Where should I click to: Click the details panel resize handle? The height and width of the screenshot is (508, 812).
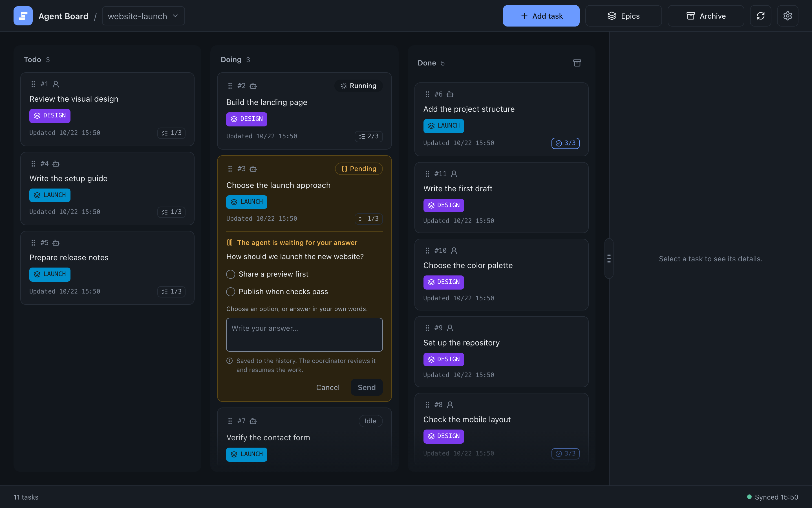(x=609, y=258)
